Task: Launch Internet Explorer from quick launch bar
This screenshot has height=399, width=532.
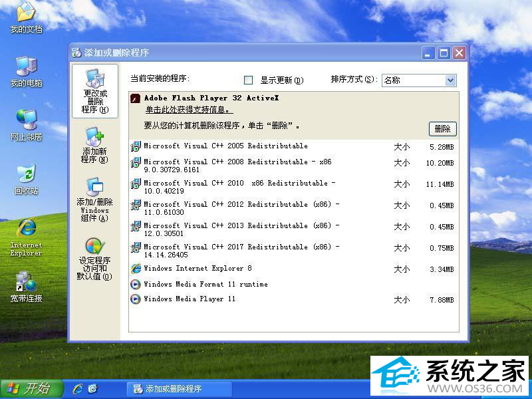Action: tap(78, 388)
